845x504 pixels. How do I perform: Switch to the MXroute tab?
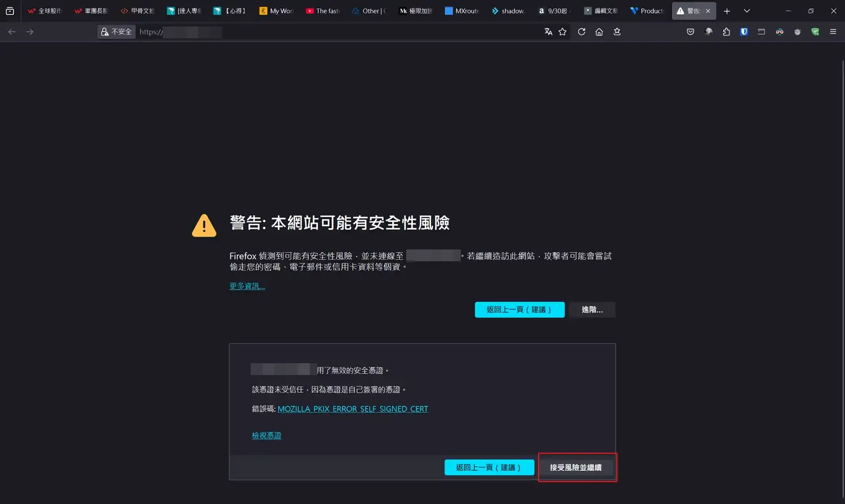[462, 11]
